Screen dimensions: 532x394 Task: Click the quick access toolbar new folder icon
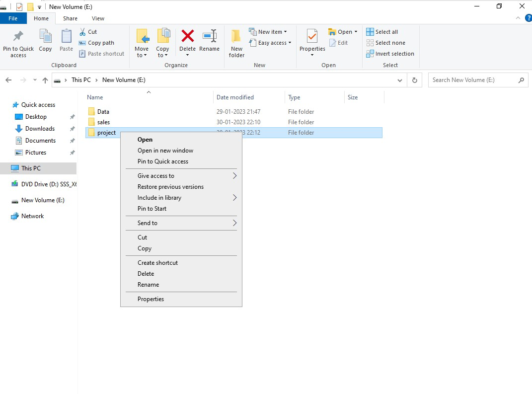30,7
